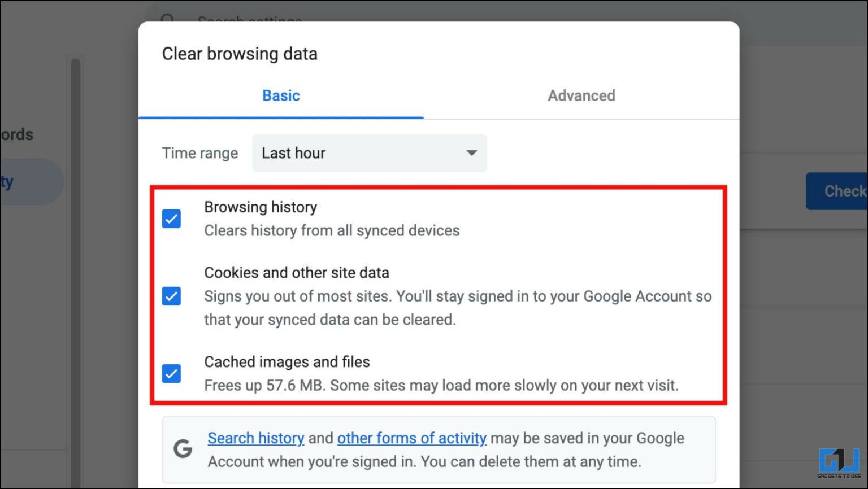Open the other forms of activity link

tap(412, 438)
